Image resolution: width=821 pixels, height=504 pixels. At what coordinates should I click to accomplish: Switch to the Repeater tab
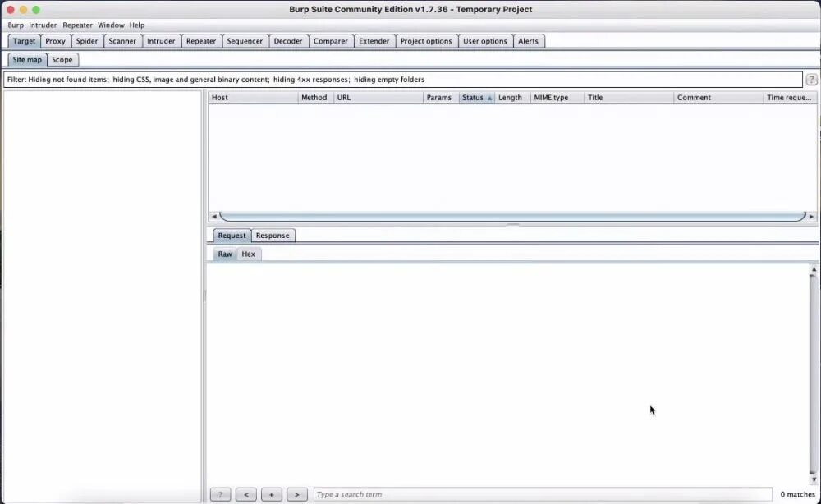[x=201, y=41]
